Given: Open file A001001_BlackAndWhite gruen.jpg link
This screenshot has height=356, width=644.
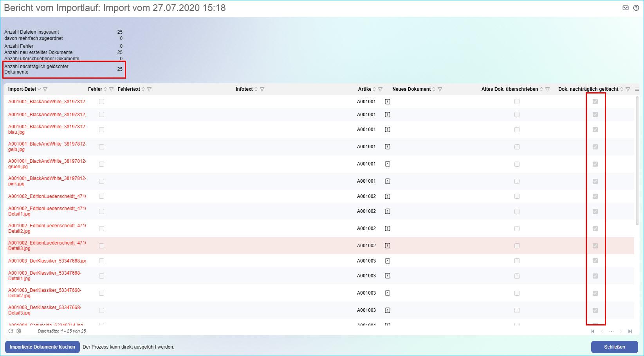Looking at the screenshot, I should [x=47, y=164].
